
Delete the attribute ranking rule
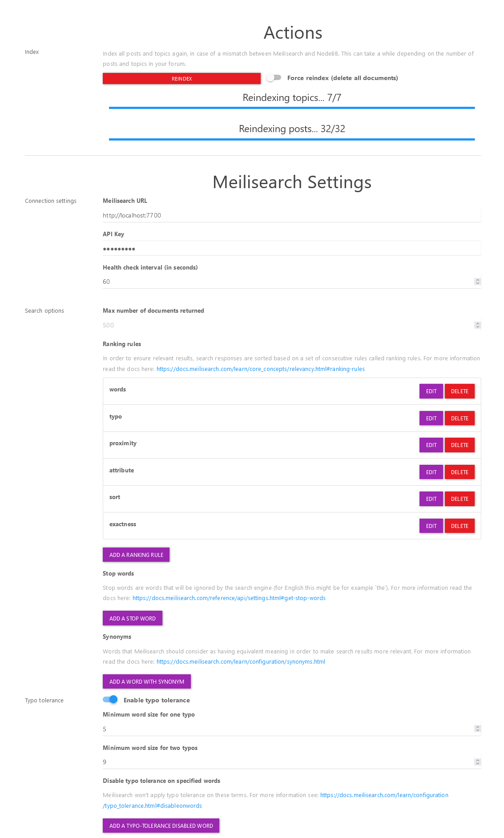coord(460,472)
